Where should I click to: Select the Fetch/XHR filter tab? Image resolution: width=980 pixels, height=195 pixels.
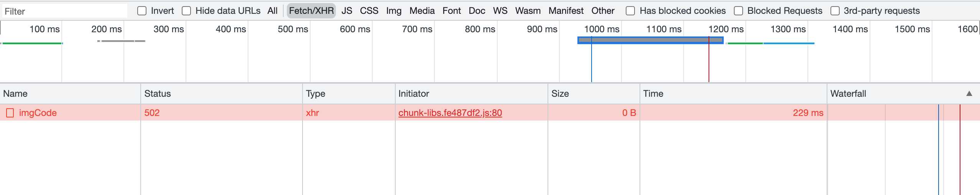coord(311,11)
